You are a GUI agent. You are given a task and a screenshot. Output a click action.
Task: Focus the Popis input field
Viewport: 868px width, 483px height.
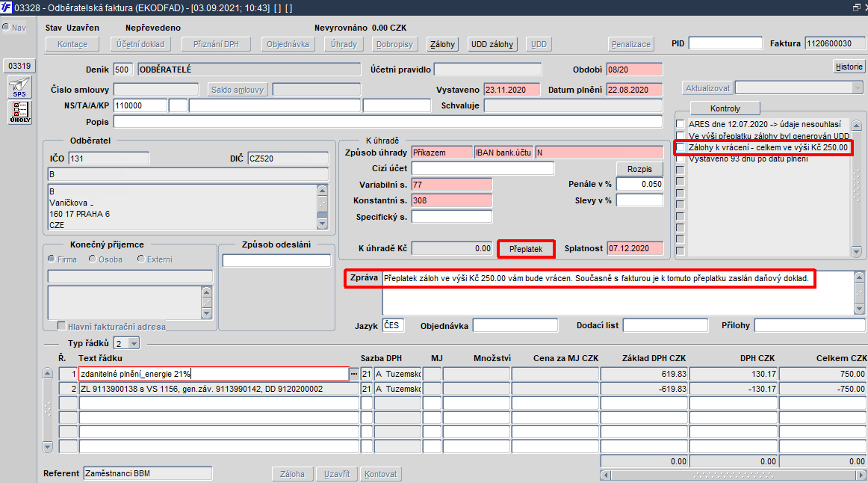pos(388,122)
